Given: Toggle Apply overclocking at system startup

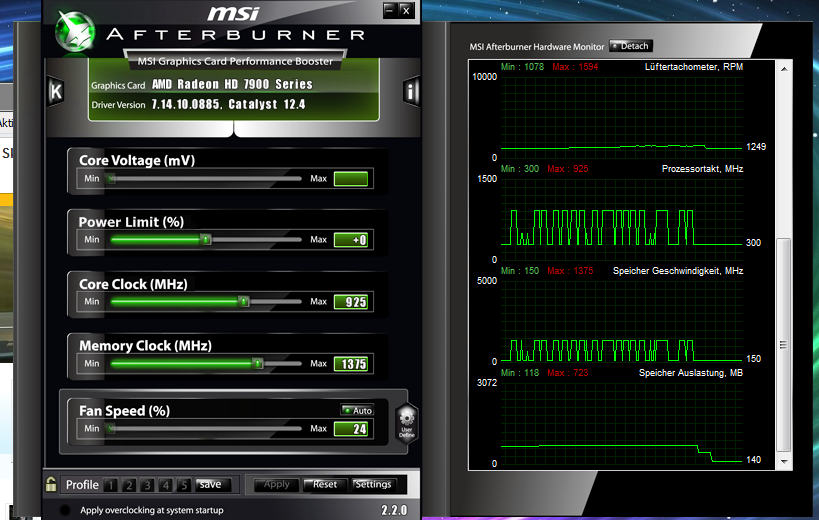Looking at the screenshot, I should coord(65,510).
